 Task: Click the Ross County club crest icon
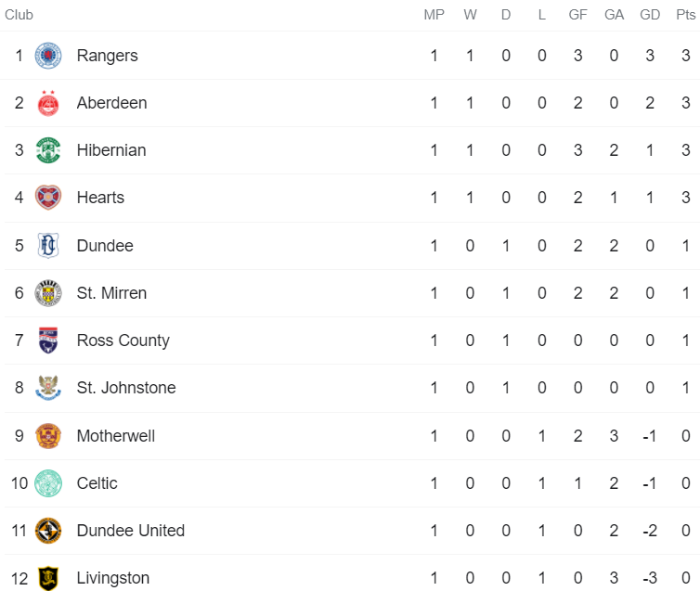pyautogui.click(x=48, y=340)
